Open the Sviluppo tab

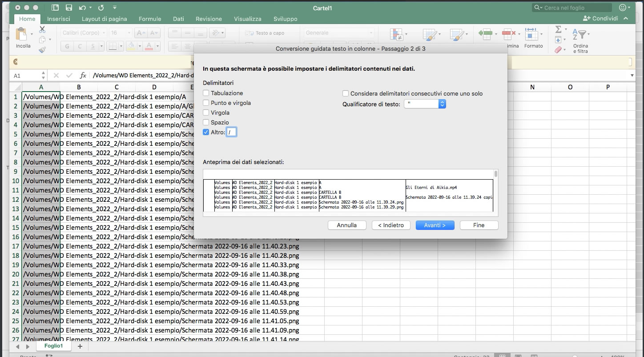286,19
